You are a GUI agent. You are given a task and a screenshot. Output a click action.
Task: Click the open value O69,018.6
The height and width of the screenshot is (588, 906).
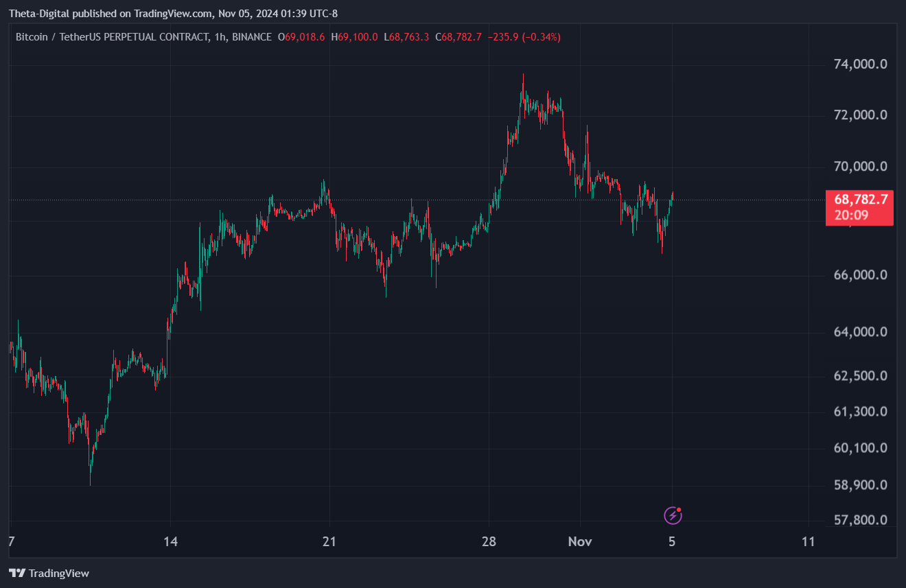click(x=301, y=37)
